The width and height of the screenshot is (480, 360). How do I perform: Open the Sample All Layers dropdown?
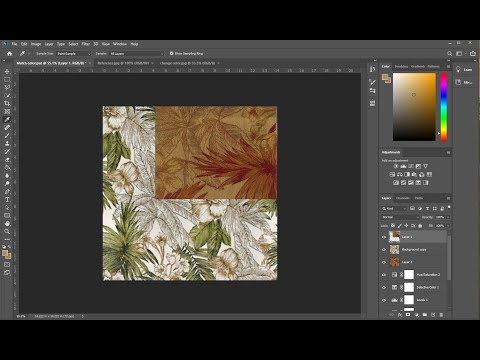click(137, 53)
